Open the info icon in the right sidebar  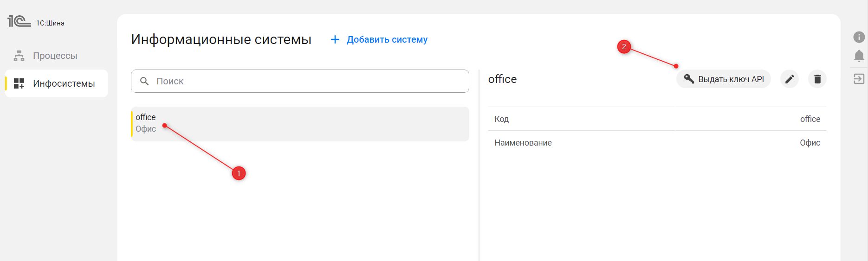[859, 37]
